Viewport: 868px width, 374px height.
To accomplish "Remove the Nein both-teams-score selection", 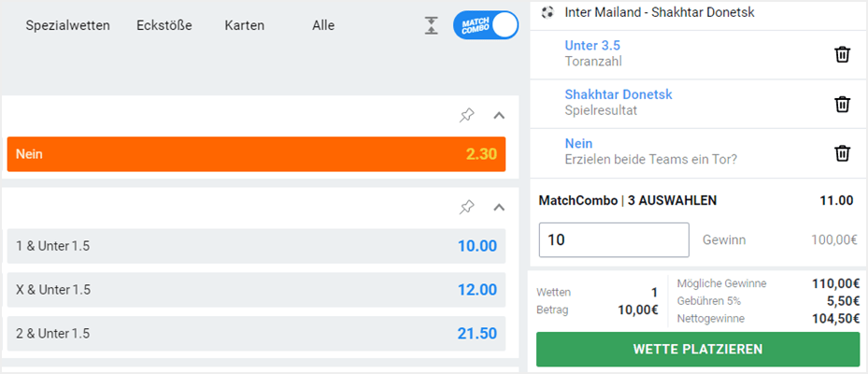I will [842, 153].
